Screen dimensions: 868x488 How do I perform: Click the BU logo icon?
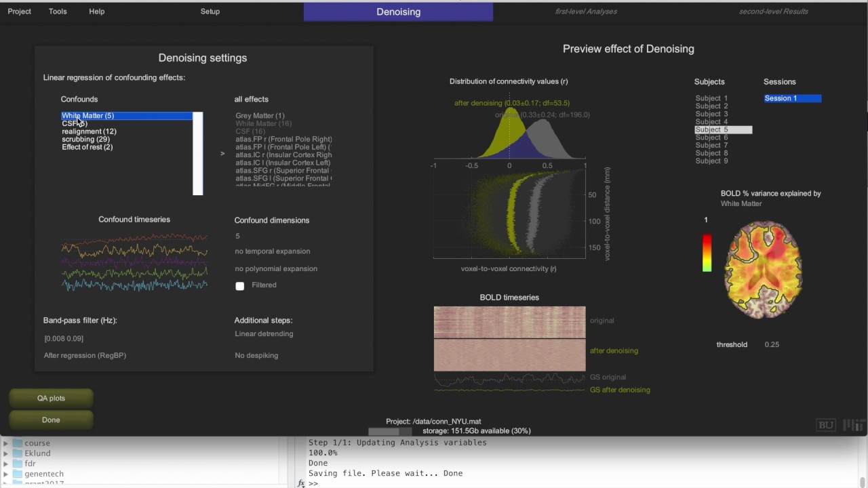(826, 426)
